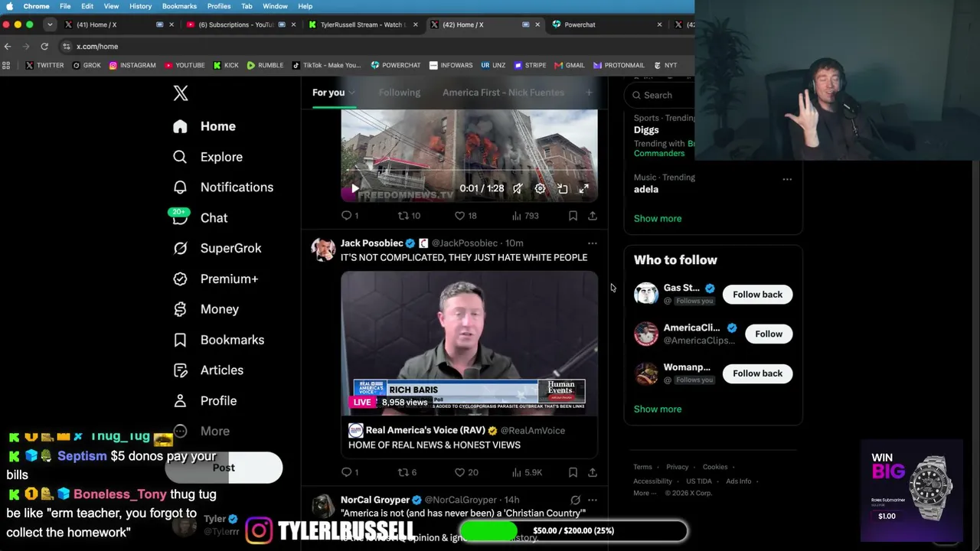Viewport: 980px width, 551px height.
Task: Show more accounts to follow
Action: click(658, 409)
